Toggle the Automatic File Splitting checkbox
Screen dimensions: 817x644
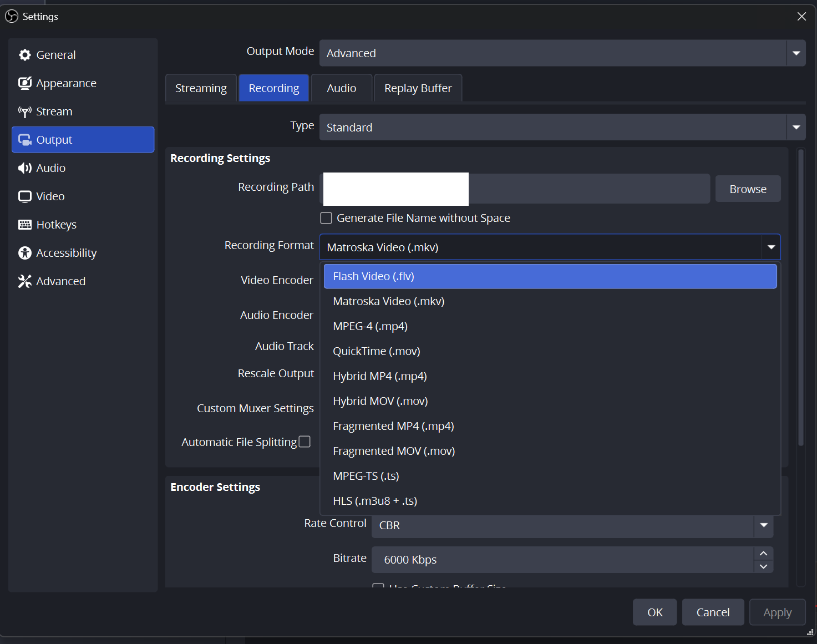point(305,442)
